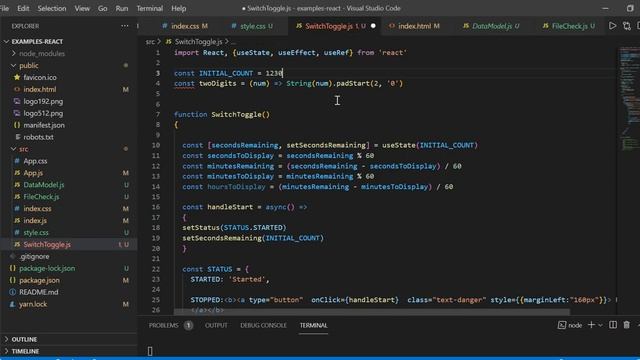
Task: Open the File menu
Action: pos(4,8)
